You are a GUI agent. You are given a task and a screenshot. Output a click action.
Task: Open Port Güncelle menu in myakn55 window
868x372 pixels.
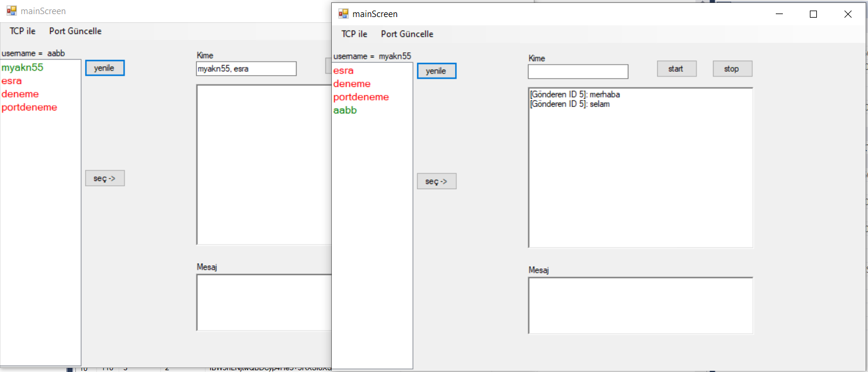point(407,34)
